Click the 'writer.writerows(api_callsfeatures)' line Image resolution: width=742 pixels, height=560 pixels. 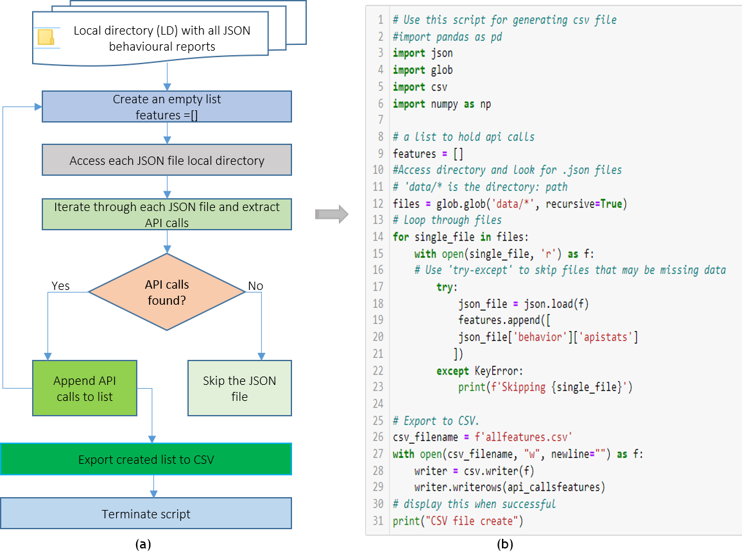click(510, 487)
